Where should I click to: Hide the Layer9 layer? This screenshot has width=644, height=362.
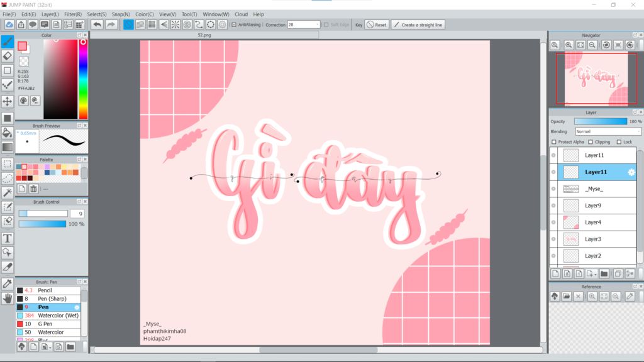553,206
